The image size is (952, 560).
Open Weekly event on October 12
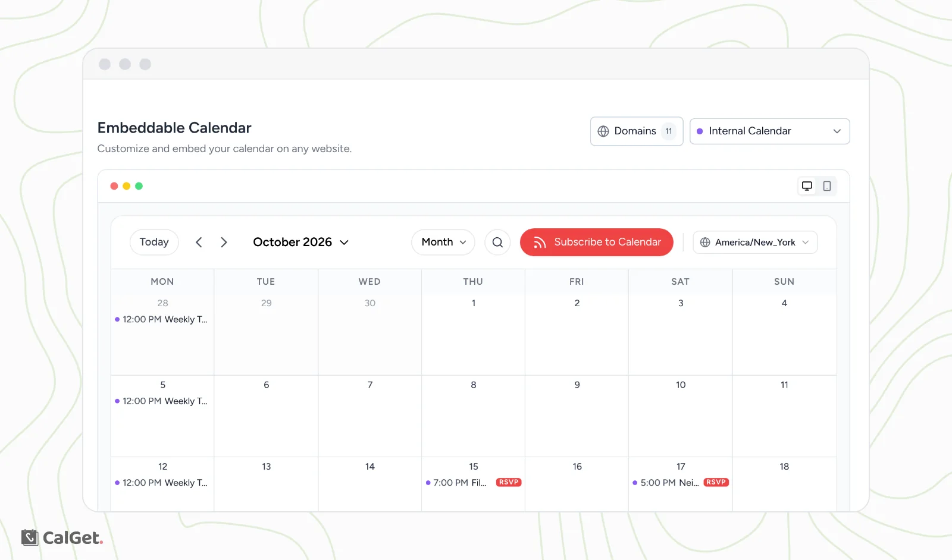[161, 483]
